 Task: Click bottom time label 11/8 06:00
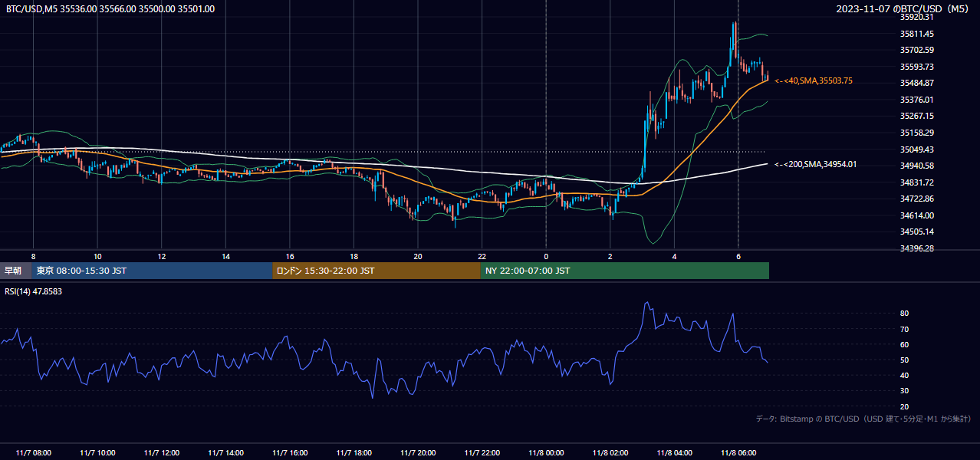(738, 453)
